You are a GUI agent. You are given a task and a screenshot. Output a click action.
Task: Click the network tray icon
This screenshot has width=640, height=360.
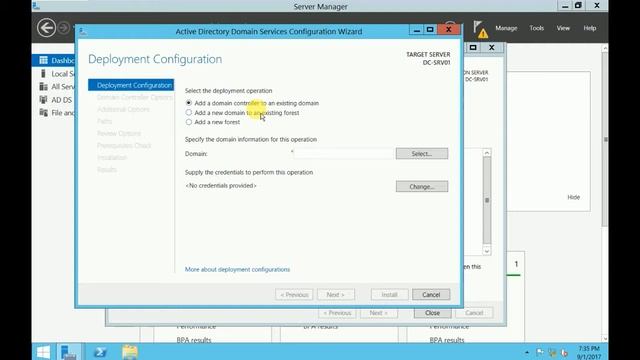(x=552, y=352)
